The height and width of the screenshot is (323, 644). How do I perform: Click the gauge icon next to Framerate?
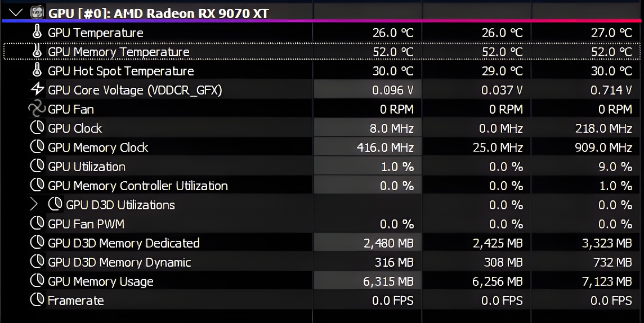pyautogui.click(x=37, y=299)
